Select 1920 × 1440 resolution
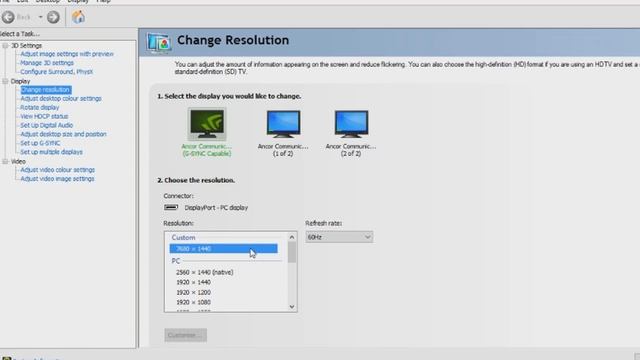Screen dimensions: 640x360 (193, 282)
